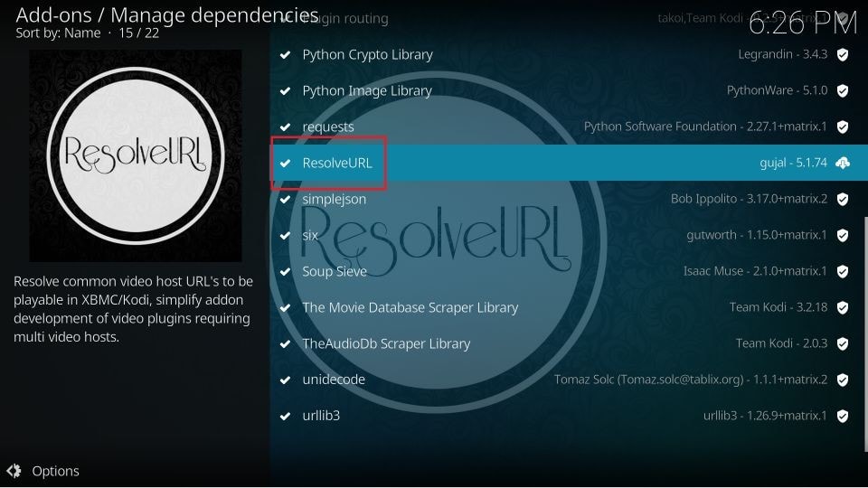
Task: Click verified shield on Movie Database Scraper row
Action: [843, 307]
